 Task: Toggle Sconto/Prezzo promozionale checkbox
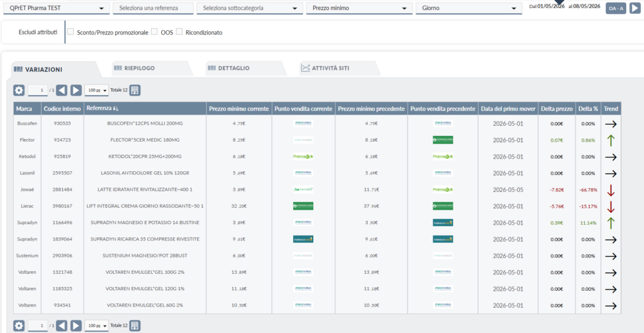pos(70,31)
